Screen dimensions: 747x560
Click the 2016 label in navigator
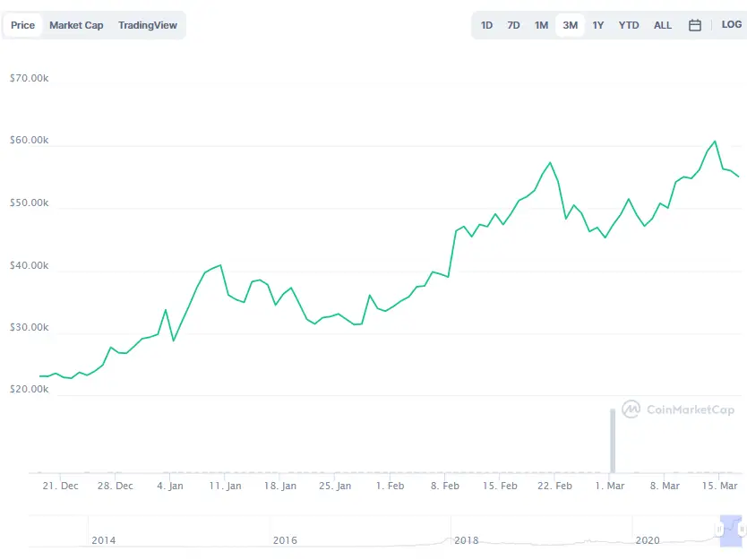coord(285,540)
